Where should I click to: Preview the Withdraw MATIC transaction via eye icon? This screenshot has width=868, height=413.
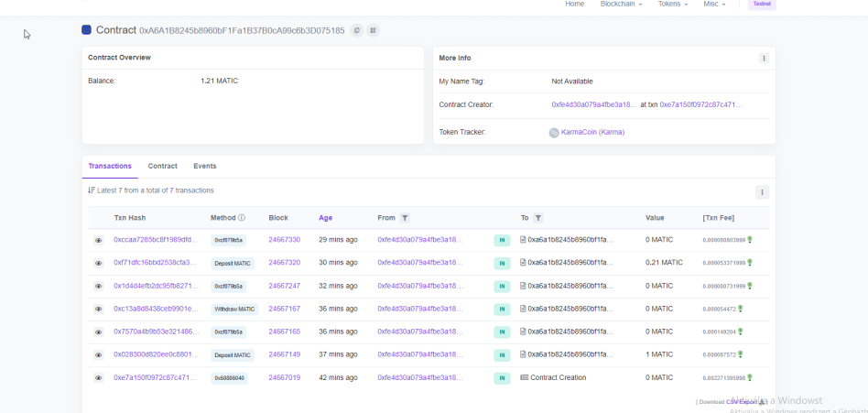[x=98, y=310]
